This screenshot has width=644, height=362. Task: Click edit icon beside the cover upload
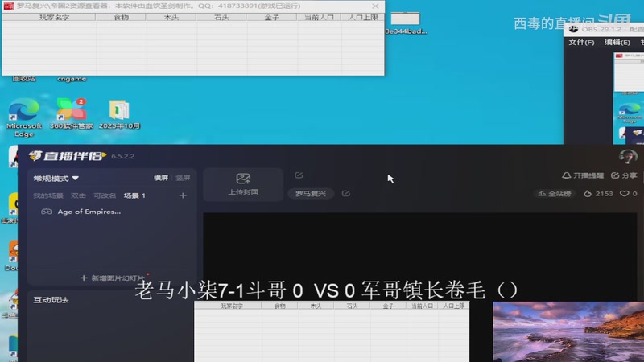click(299, 175)
